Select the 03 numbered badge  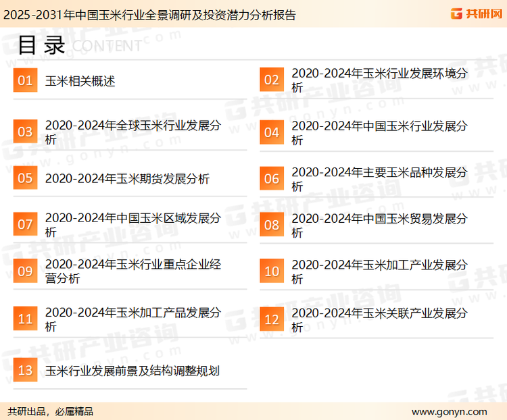[25, 132]
